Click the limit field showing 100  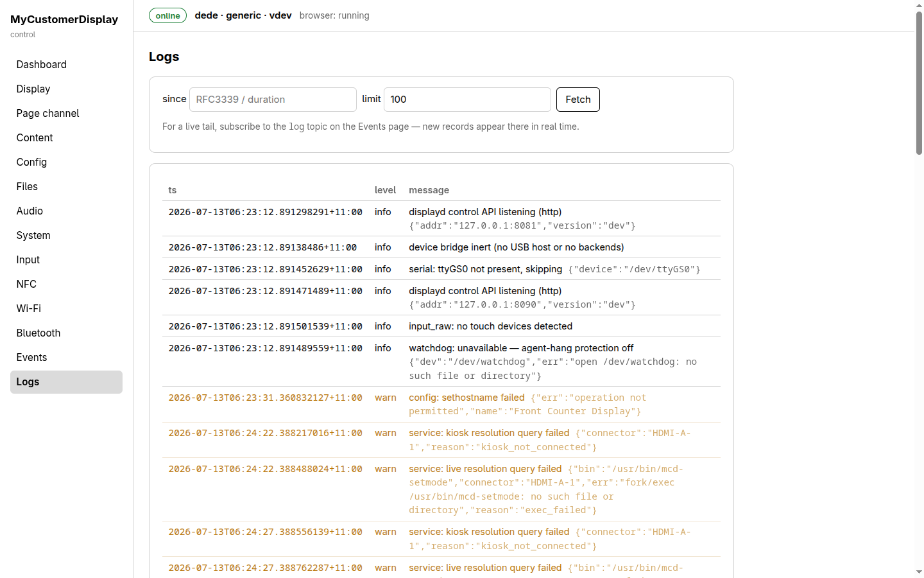[x=467, y=100]
